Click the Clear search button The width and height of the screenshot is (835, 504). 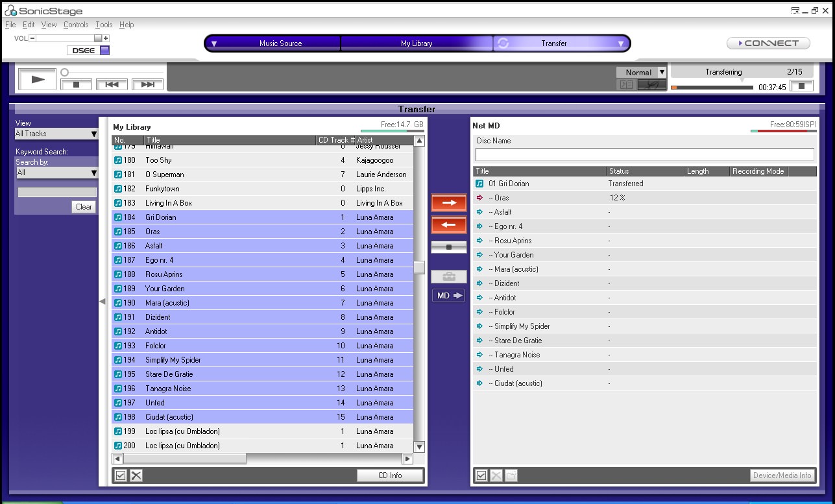point(84,207)
